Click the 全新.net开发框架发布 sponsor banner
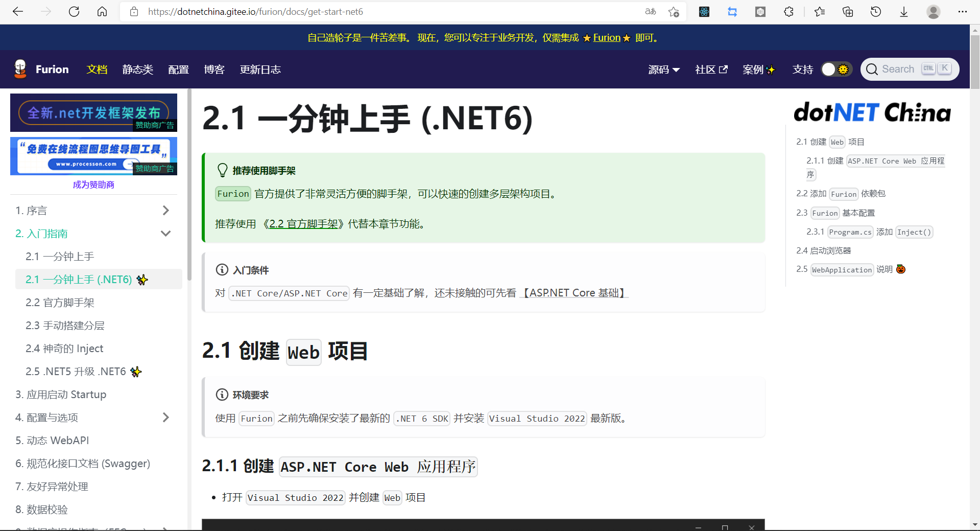Screen dimensions: 980x531 93,112
